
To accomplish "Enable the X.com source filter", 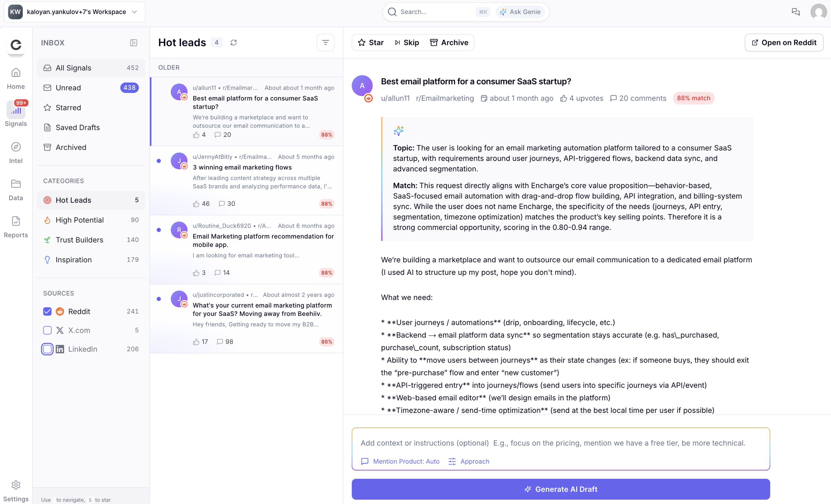I will coord(47,330).
